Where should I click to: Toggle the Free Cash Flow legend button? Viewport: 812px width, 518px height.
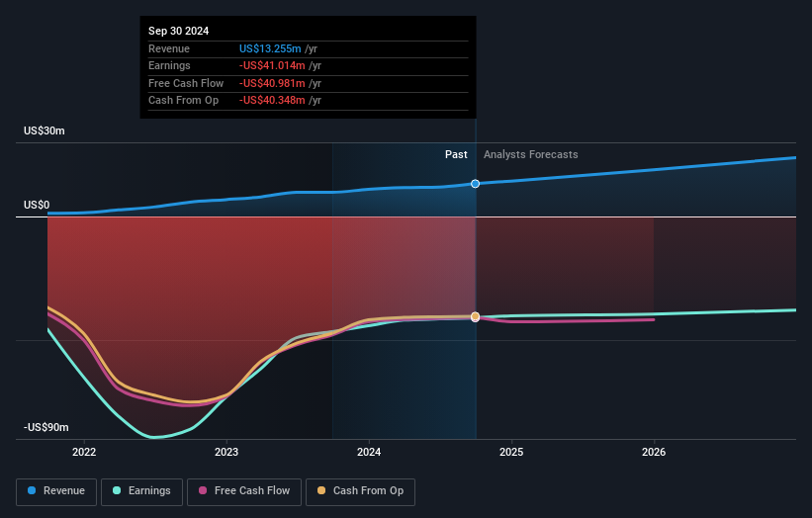click(x=244, y=491)
